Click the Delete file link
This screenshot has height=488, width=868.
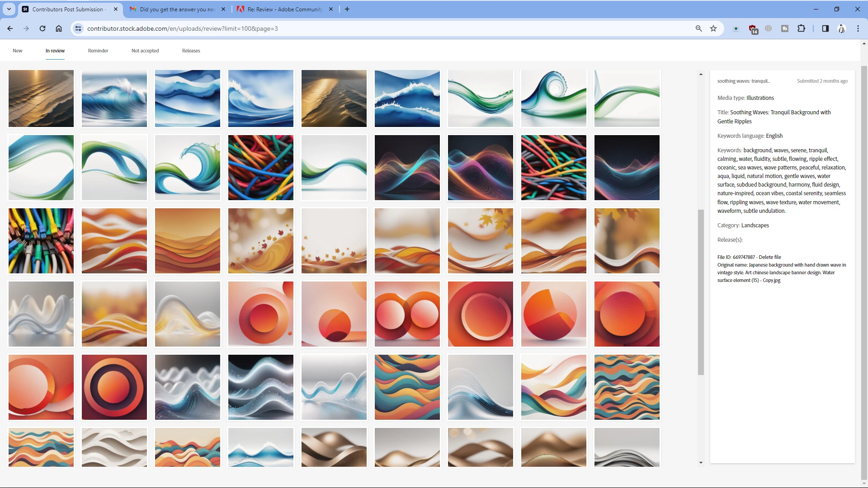[769, 257]
